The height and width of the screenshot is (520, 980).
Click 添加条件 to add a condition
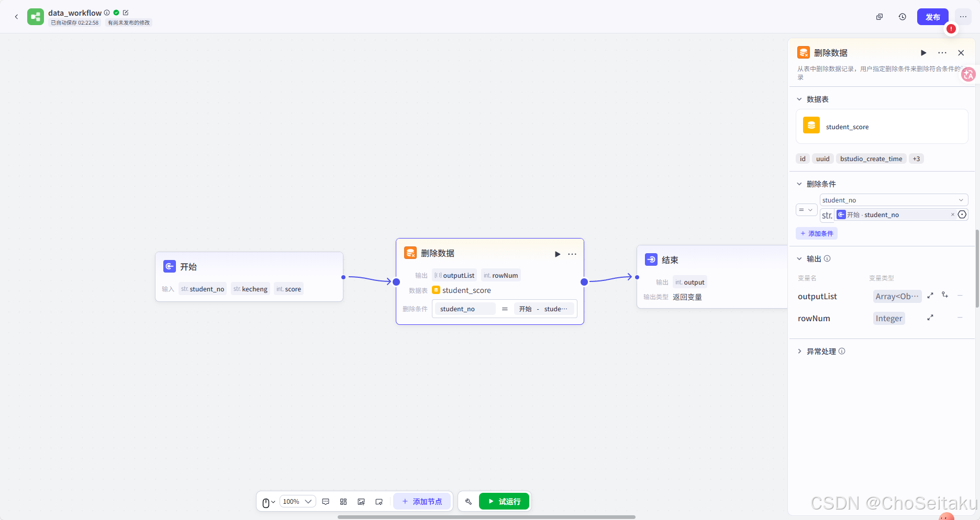[x=817, y=233]
